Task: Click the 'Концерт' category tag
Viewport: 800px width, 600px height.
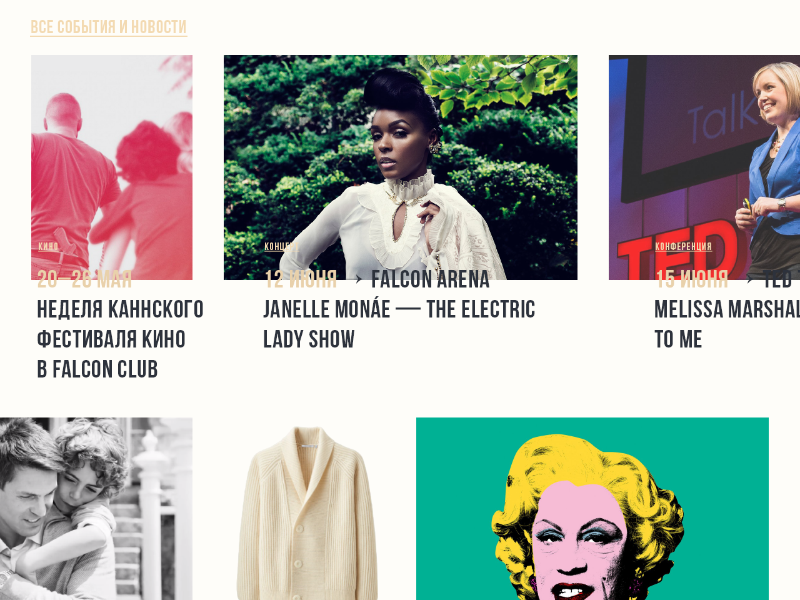Action: tap(281, 246)
